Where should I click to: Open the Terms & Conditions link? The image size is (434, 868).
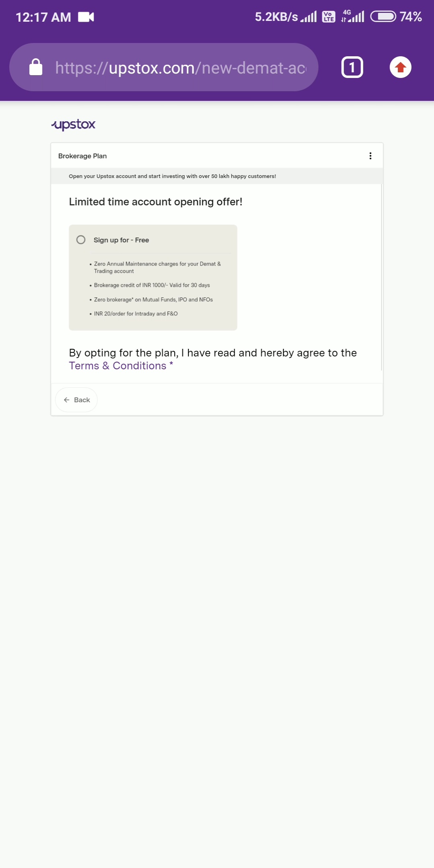click(117, 366)
